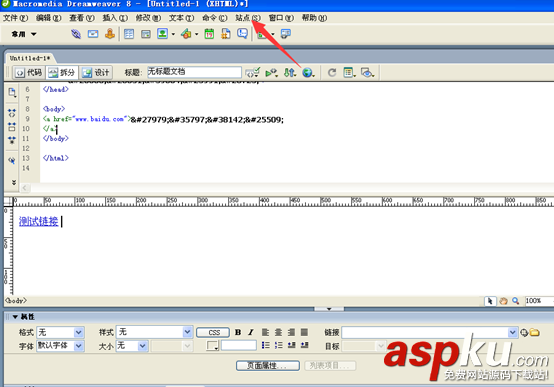This screenshot has height=387, width=554.
Task: Toggle Bold formatting
Action: point(238,332)
